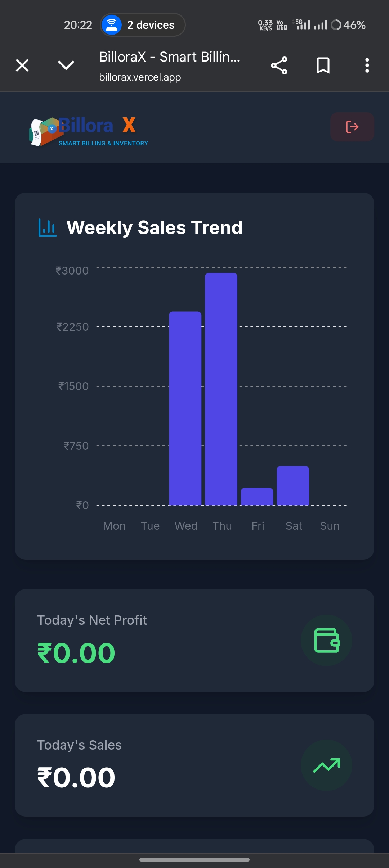Bookmark this page with the bookmark icon
This screenshot has width=389, height=868.
323,65
